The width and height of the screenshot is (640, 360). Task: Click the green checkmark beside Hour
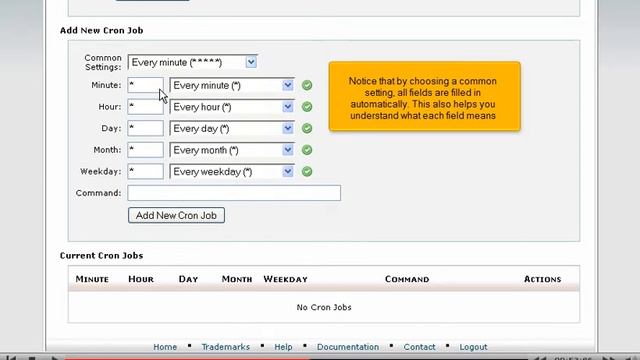click(x=307, y=107)
